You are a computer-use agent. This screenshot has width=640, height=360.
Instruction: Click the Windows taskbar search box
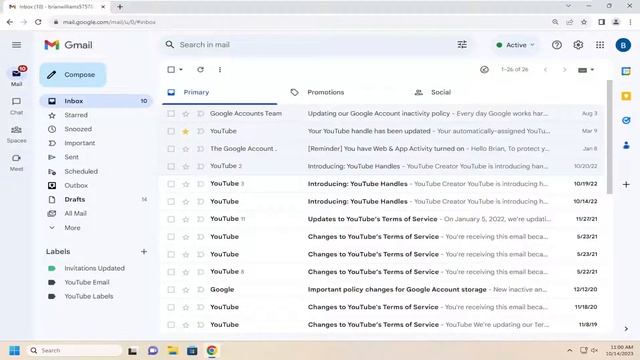tap(74, 351)
